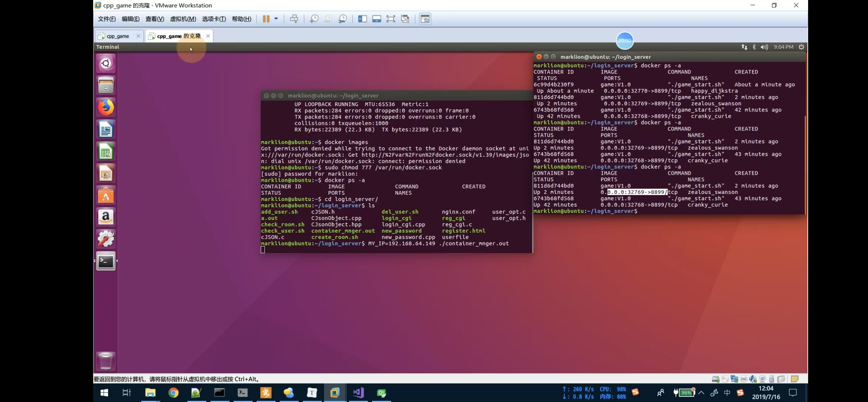Close the cpp_game 的克隆 tab
Viewport: 868px width, 402px height.
[208, 36]
